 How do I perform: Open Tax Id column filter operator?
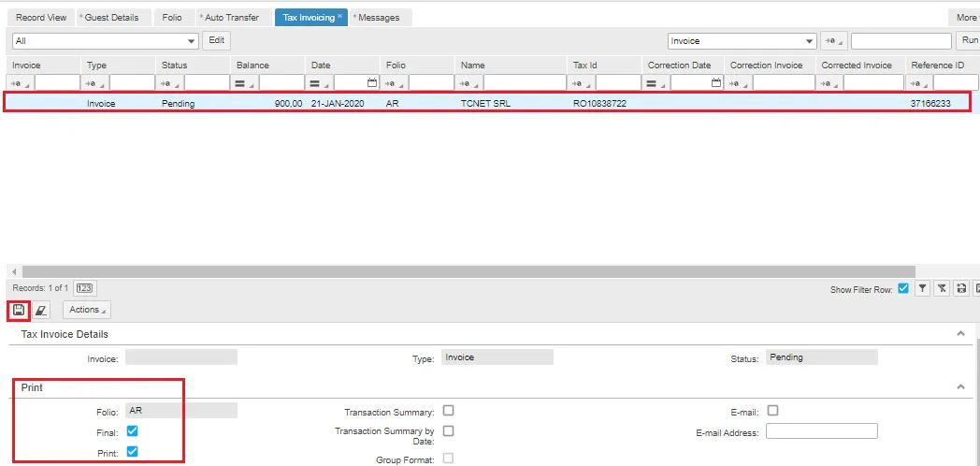point(582,82)
